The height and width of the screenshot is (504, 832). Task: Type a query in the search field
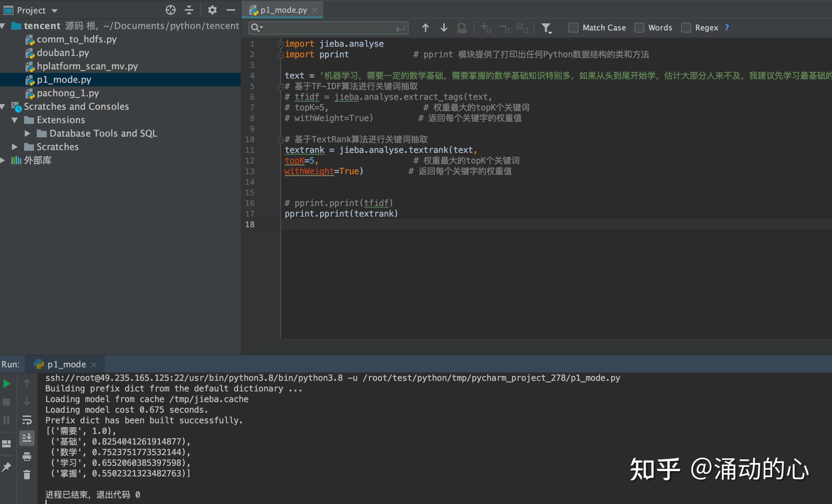point(326,28)
